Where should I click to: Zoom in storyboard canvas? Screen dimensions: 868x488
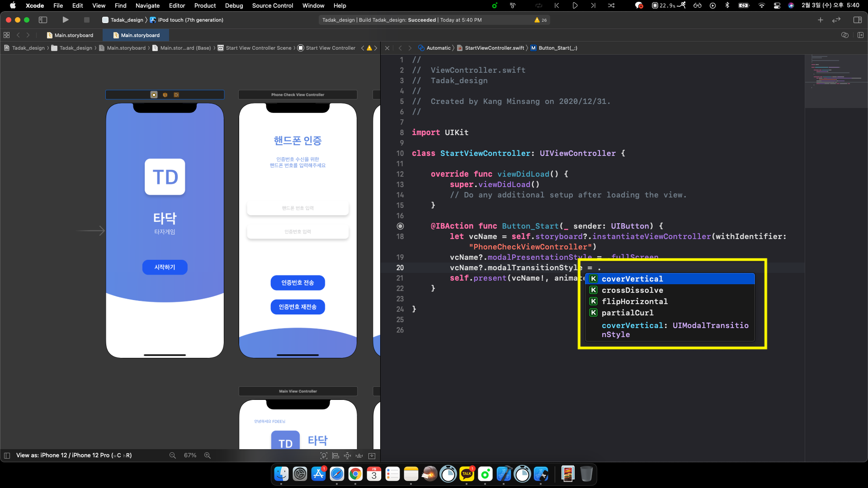[x=208, y=455]
